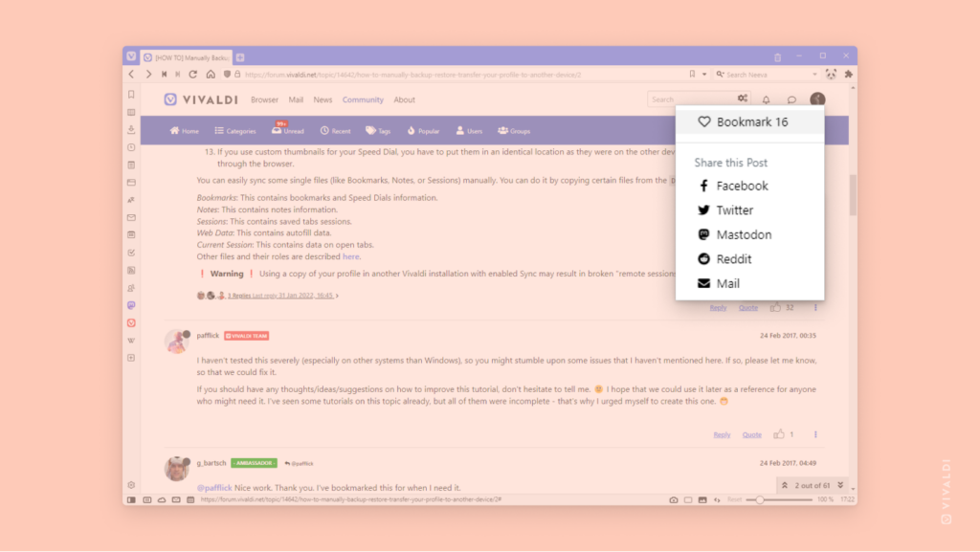Open the Tasks panel in sidebar

[131, 253]
